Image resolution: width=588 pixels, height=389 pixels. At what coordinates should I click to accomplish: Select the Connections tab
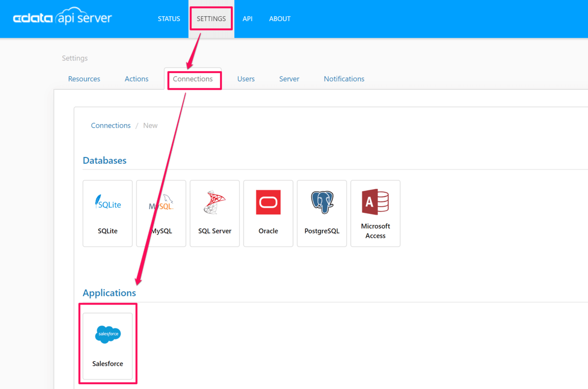pyautogui.click(x=193, y=79)
